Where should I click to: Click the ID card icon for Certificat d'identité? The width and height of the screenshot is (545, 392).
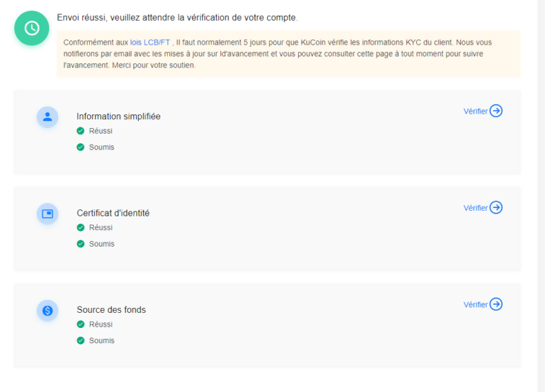pyautogui.click(x=48, y=214)
